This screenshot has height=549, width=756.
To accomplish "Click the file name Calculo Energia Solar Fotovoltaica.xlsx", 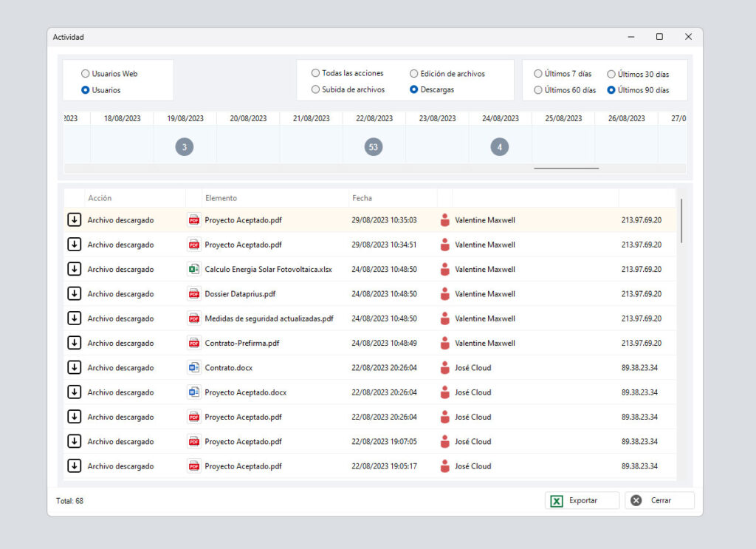I will pyautogui.click(x=268, y=269).
